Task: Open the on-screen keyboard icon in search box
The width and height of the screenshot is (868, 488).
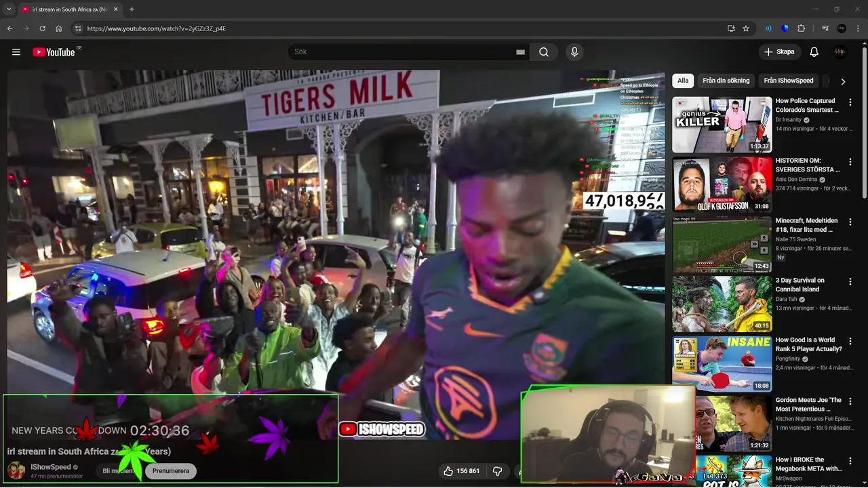Action: click(520, 52)
